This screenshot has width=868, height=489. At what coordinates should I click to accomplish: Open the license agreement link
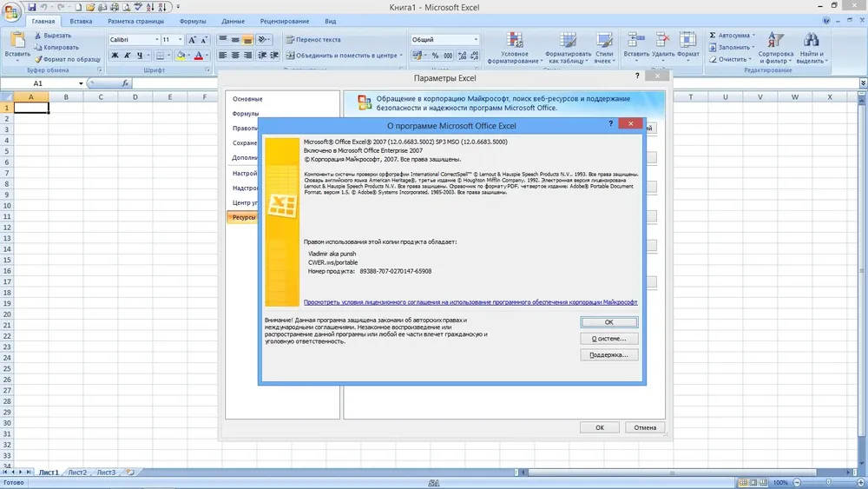click(470, 302)
